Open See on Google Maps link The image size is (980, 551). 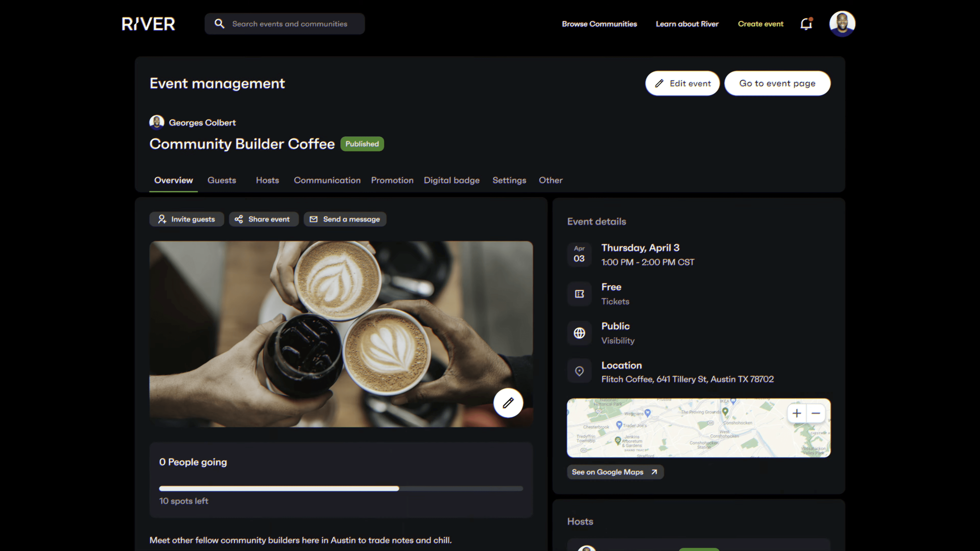pyautogui.click(x=615, y=472)
